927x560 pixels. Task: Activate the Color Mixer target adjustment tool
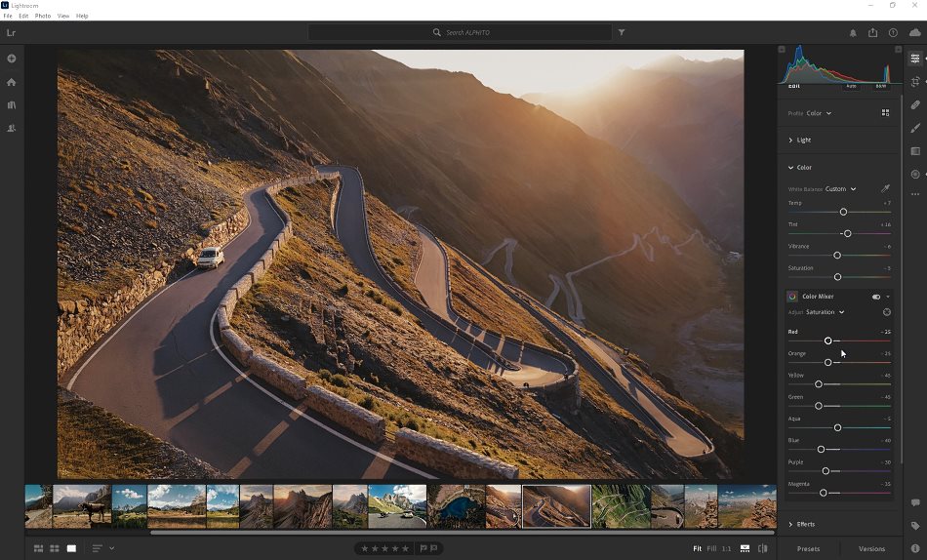click(886, 312)
